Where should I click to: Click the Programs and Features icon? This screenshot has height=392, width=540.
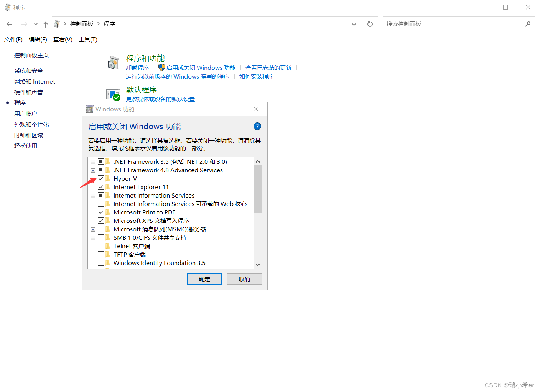113,63
